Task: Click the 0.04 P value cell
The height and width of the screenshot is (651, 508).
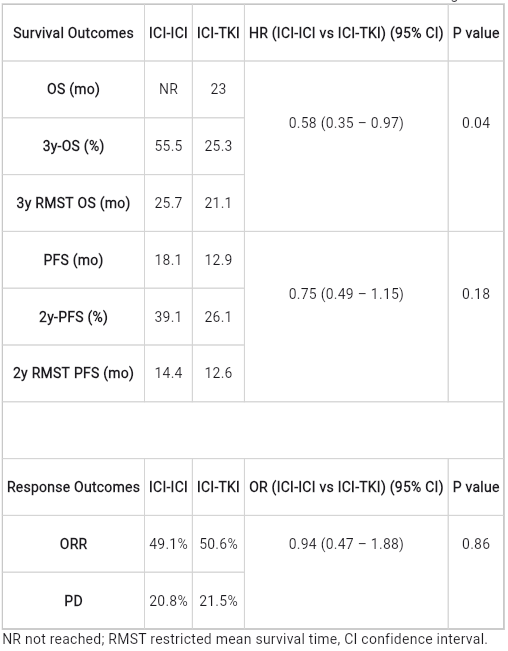Action: point(476,123)
